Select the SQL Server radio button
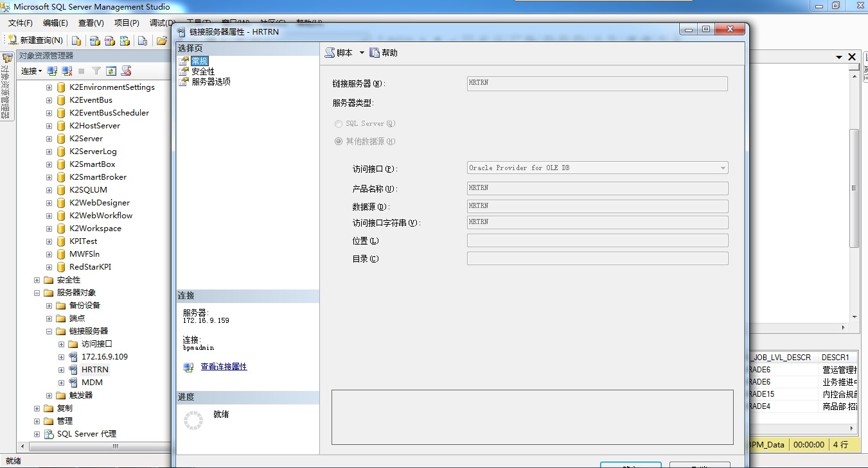This screenshot has height=468, width=868. click(x=339, y=123)
